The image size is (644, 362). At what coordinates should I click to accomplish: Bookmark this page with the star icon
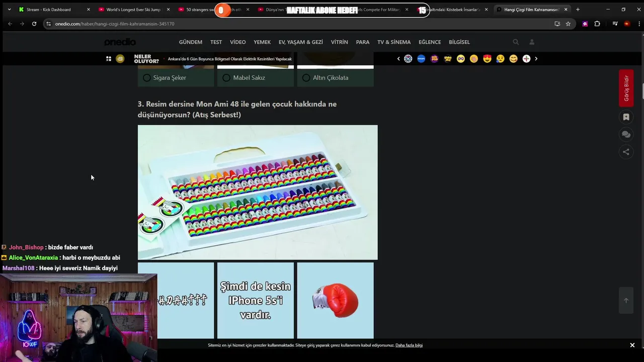tap(568, 24)
